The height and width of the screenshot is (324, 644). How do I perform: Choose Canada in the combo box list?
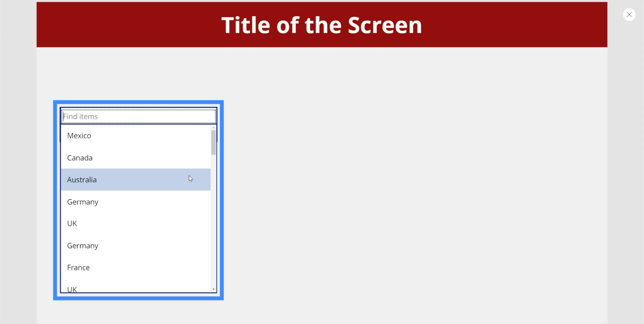(x=136, y=158)
